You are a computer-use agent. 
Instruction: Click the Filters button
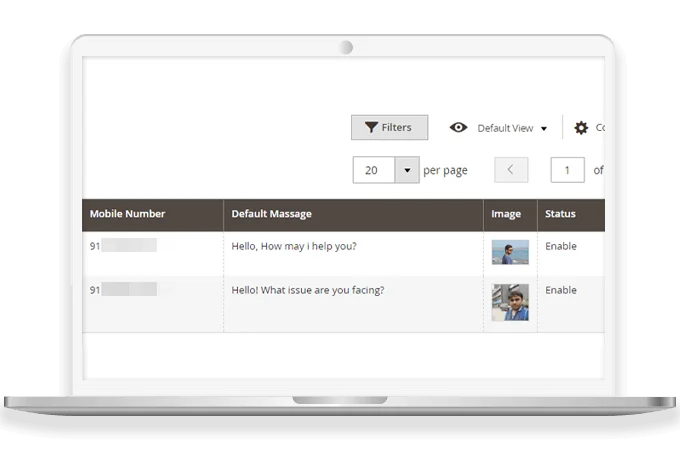tap(389, 128)
